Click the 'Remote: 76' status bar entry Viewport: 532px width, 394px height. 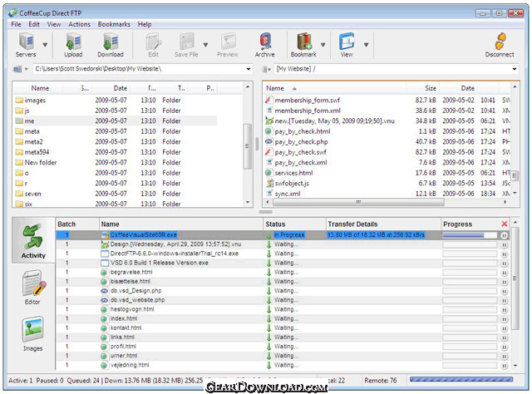[381, 381]
